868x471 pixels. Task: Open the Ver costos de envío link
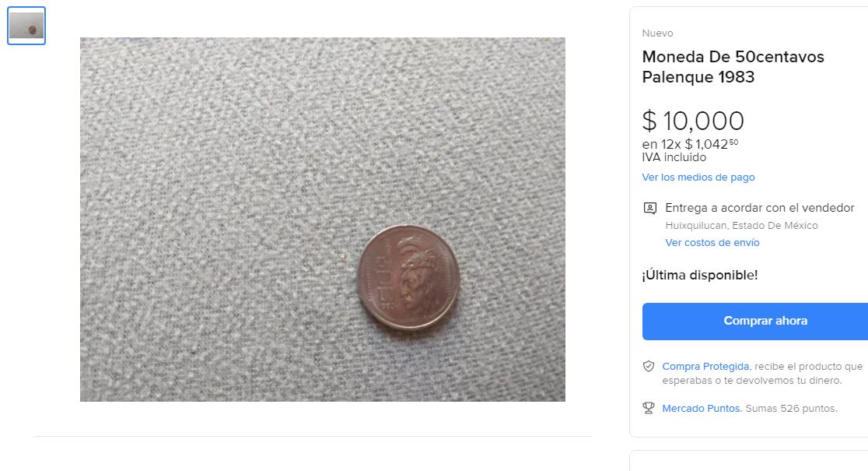click(712, 243)
